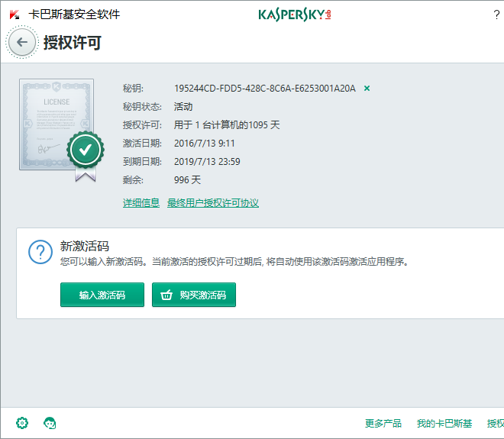Click the 激活日期 label
504x439 pixels.
142,143
